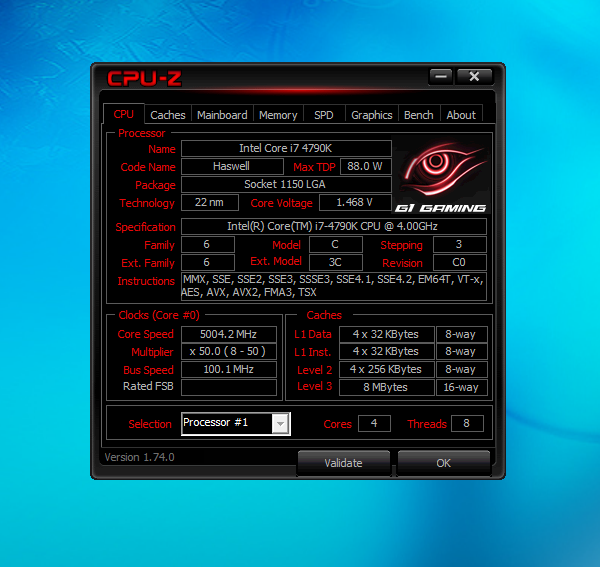
Task: Click the Family value 6
Action: tap(207, 244)
